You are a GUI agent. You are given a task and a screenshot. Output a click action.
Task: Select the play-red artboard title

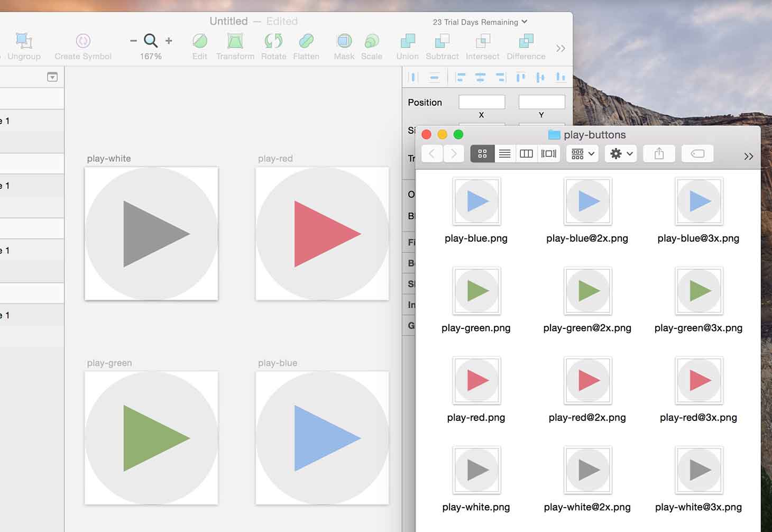click(275, 159)
